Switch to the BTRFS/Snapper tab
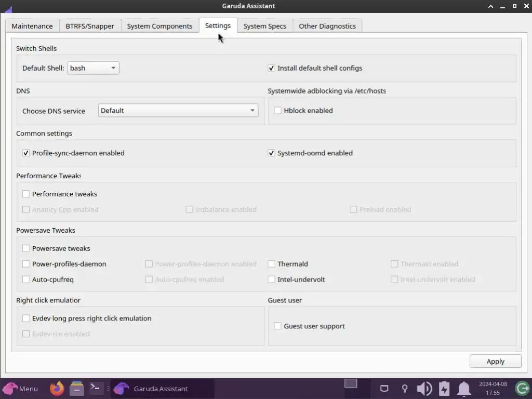 pos(90,26)
